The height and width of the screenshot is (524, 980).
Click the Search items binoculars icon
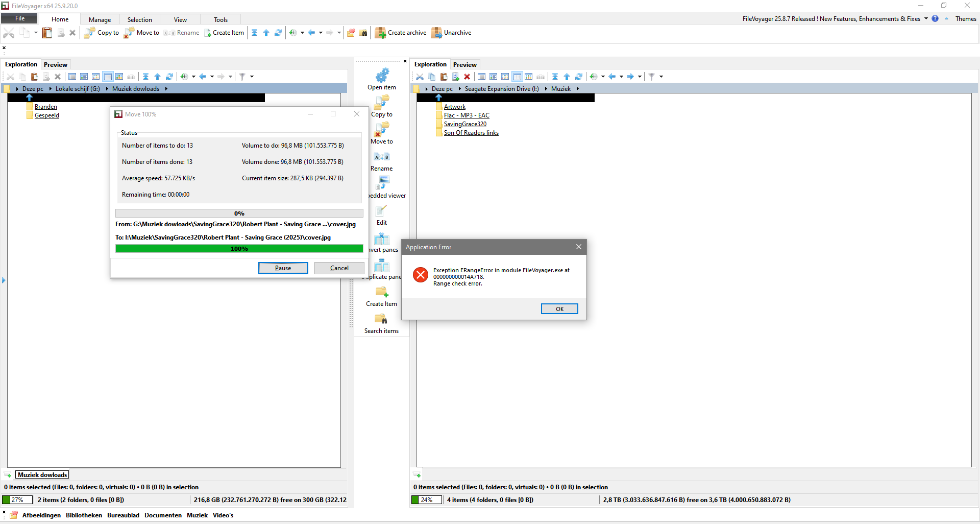(381, 319)
